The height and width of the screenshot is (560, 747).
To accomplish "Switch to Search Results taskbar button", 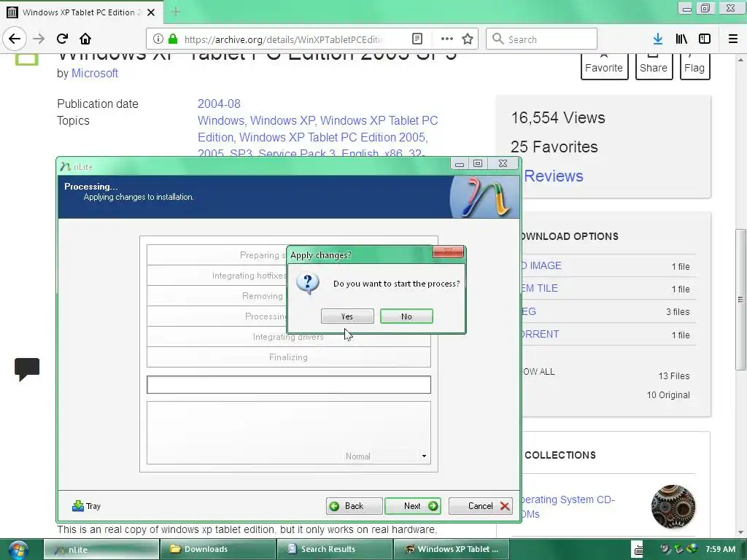I will pos(334,550).
